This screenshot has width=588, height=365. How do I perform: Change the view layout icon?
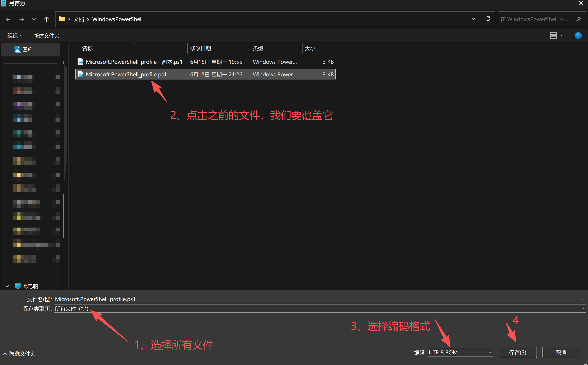pyautogui.click(x=553, y=36)
